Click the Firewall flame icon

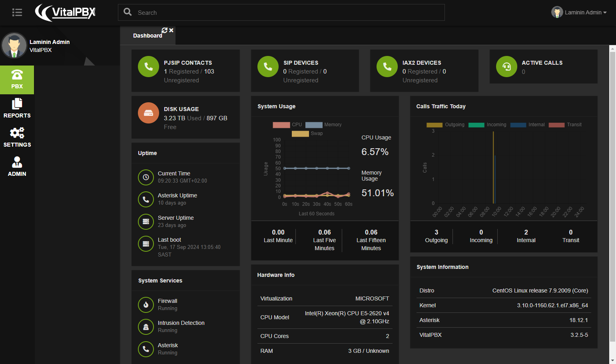pos(146,304)
